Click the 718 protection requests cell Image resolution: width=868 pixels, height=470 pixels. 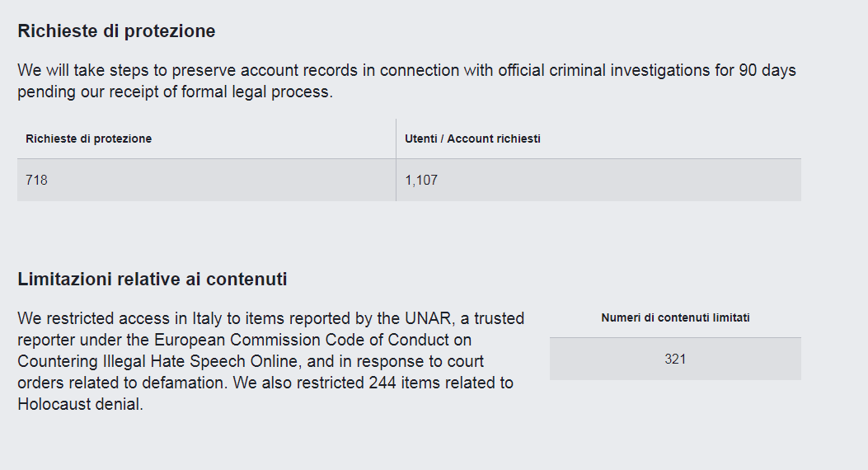click(x=37, y=180)
